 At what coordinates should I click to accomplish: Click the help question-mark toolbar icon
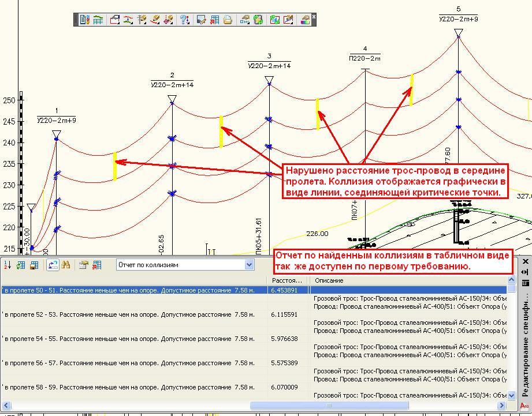pyautogui.click(x=184, y=20)
